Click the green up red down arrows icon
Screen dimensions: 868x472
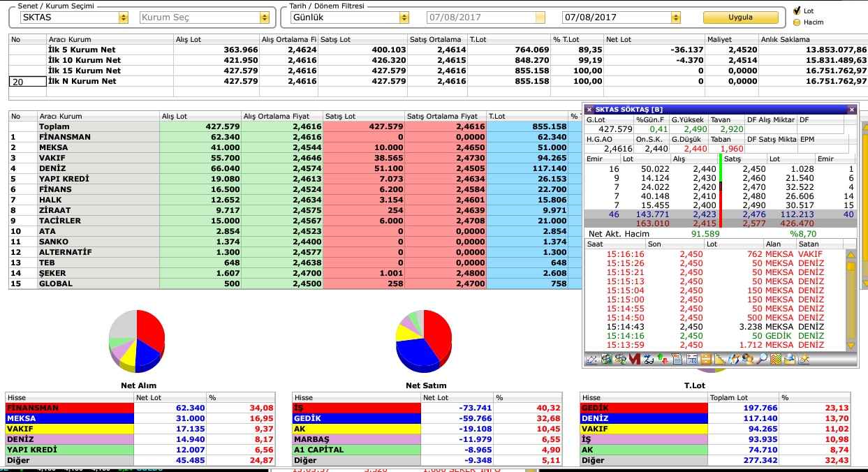(663, 360)
